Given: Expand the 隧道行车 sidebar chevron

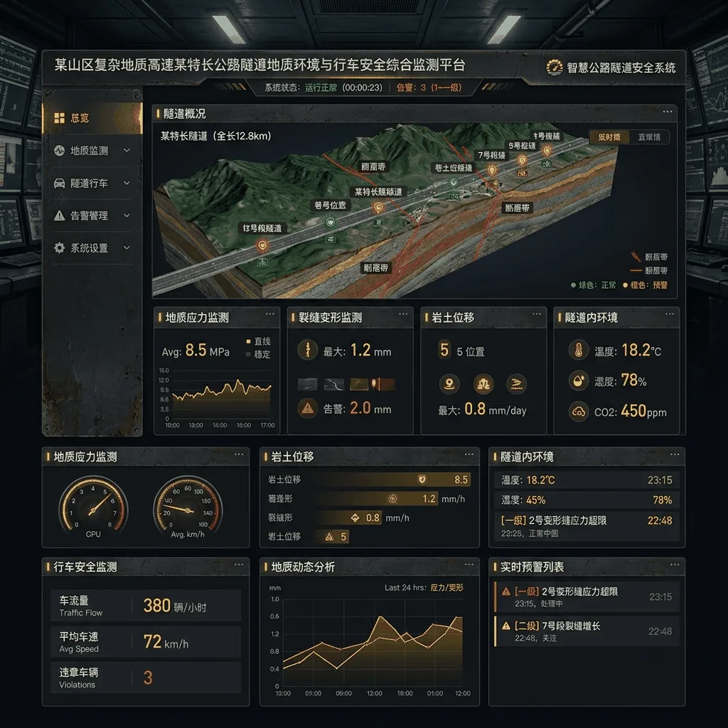Looking at the screenshot, I should pyautogui.click(x=127, y=183).
